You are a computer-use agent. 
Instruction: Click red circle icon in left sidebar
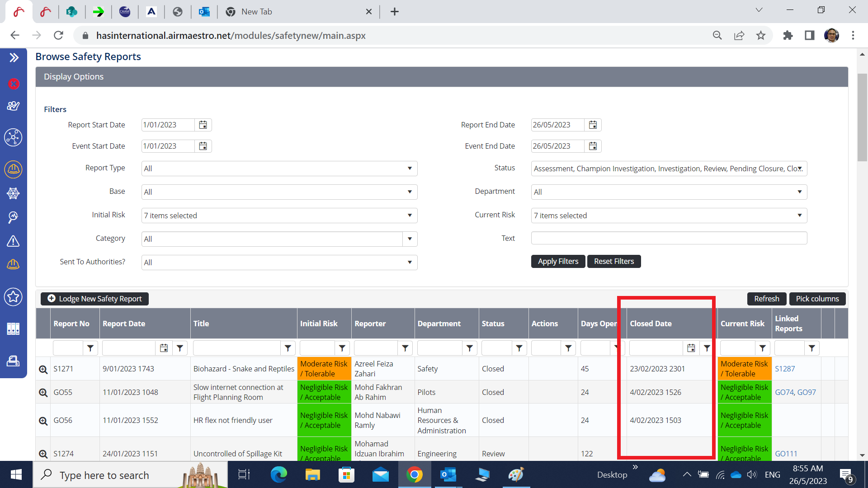14,84
